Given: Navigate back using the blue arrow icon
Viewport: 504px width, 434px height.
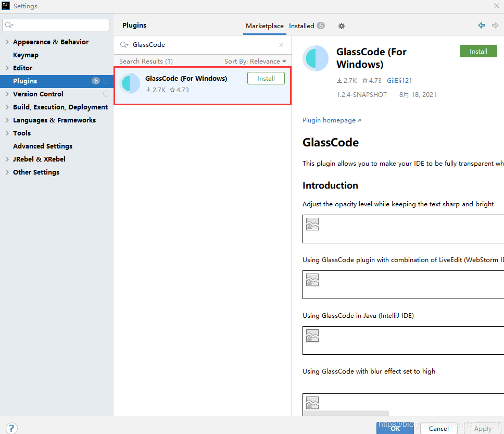Looking at the screenshot, I should (x=481, y=25).
